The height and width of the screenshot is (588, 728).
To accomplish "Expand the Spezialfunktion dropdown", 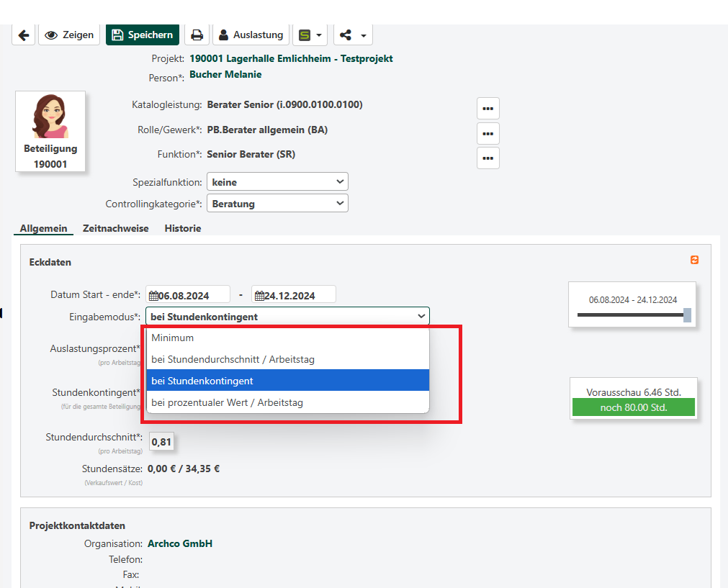I will [277, 182].
